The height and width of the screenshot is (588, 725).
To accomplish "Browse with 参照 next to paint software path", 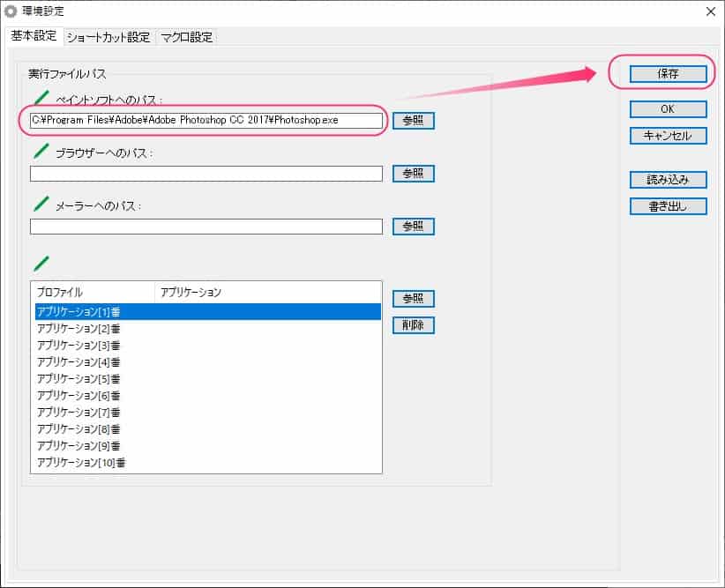I will (414, 121).
